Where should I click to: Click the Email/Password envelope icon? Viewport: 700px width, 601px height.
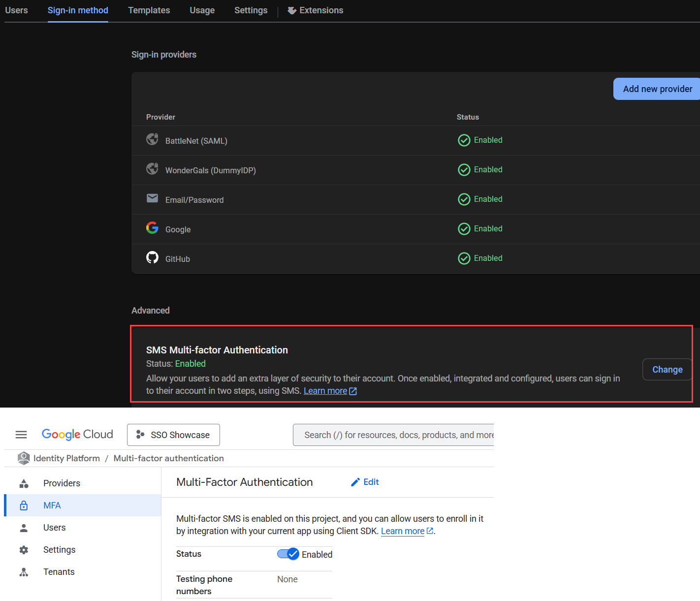coord(152,198)
